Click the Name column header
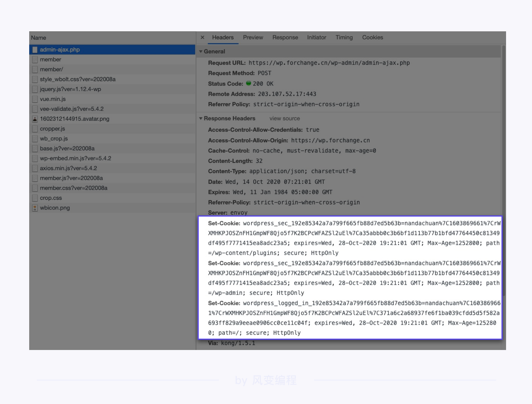 [38, 38]
